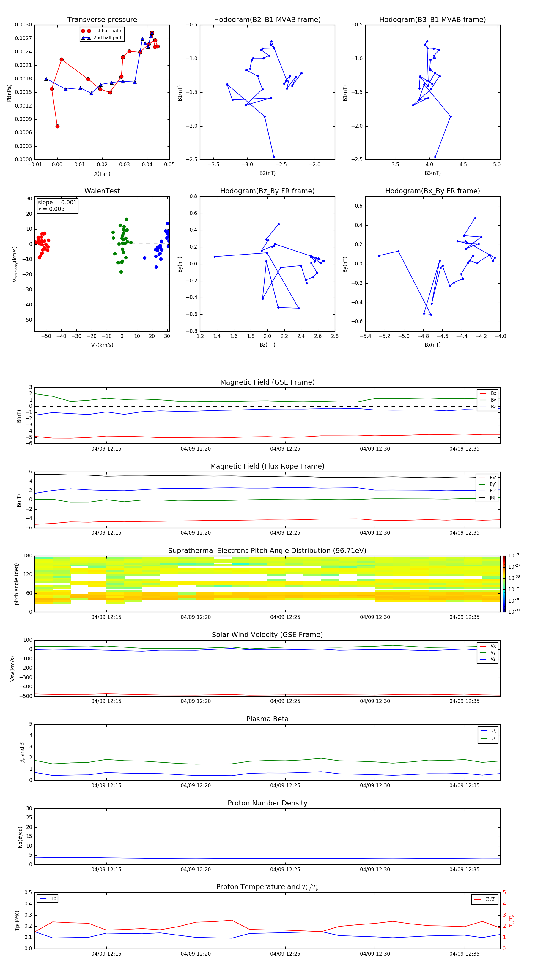Select the '1st half path' legend entry

pos(102,31)
